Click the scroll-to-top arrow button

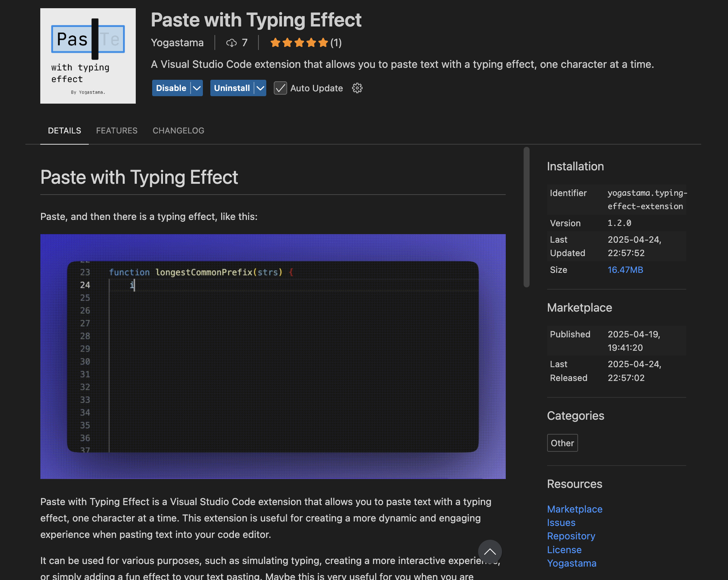tap(490, 552)
